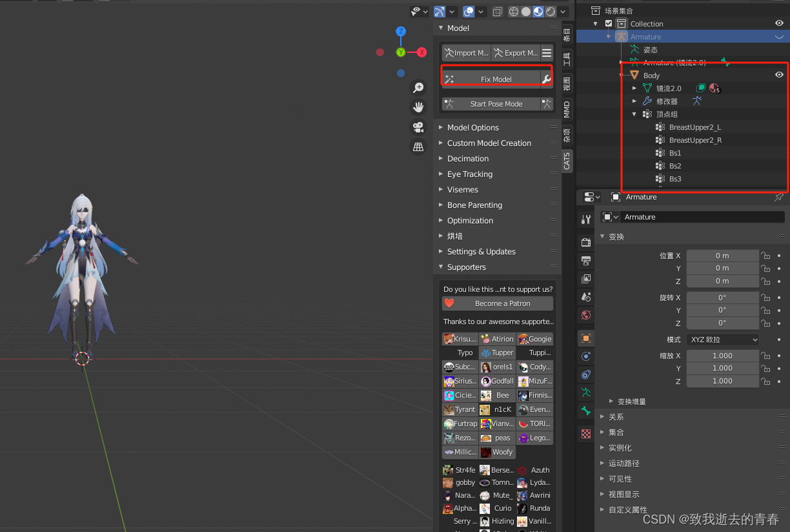Open Armature data properties icon
This screenshot has height=532, width=790.
coord(586,393)
